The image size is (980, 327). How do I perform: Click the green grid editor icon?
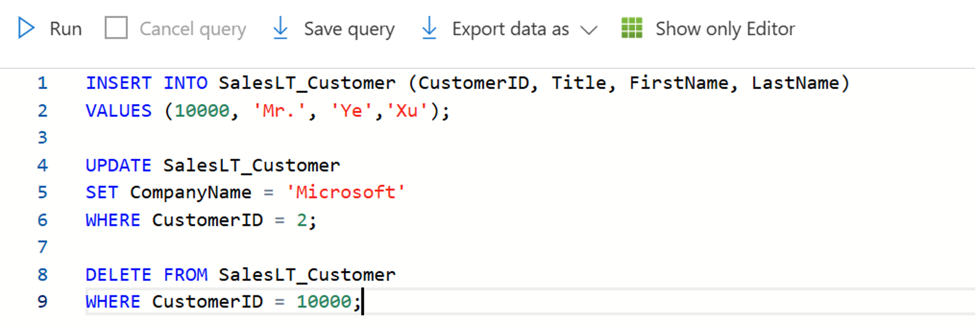pyautogui.click(x=632, y=28)
